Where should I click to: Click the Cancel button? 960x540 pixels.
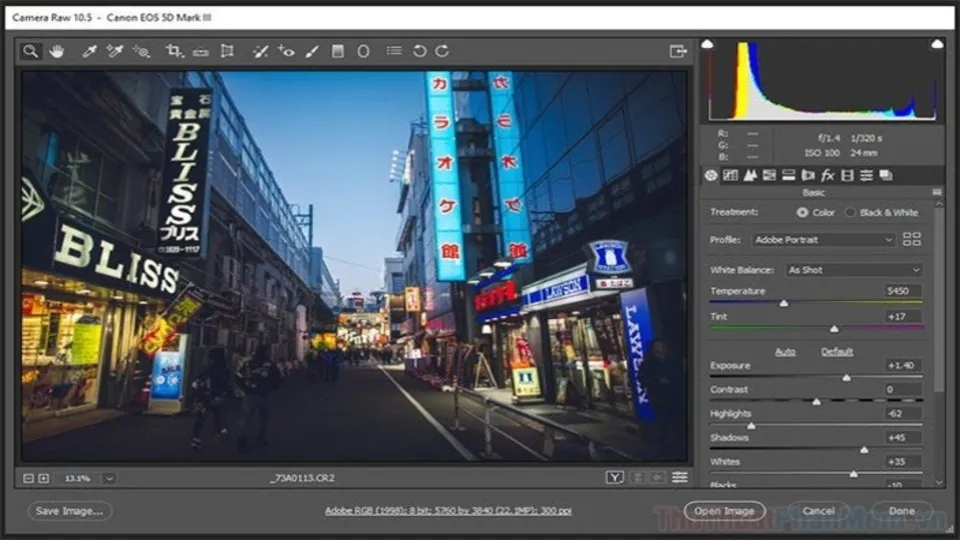coord(819,511)
